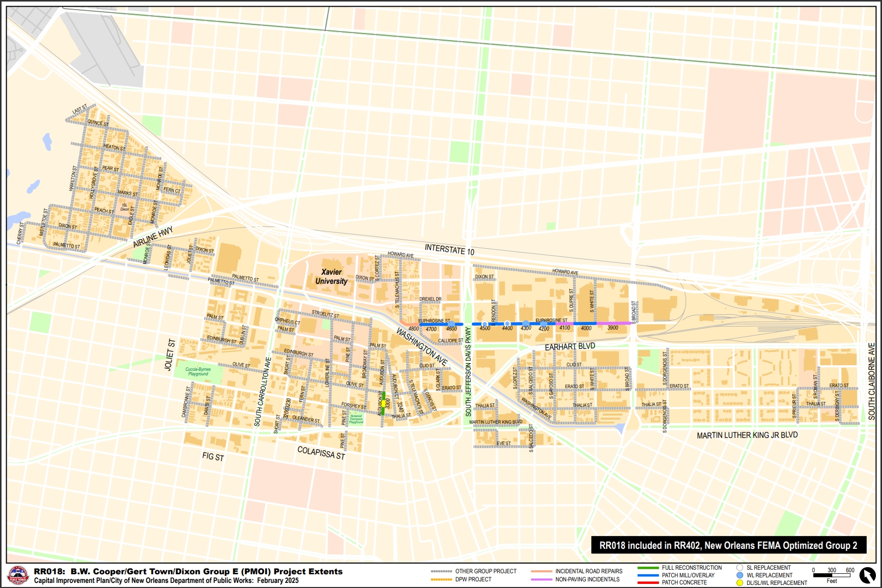This screenshot has width=882, height=588.
Task: Click the red Patch Concrete legend line
Action: tap(648, 582)
